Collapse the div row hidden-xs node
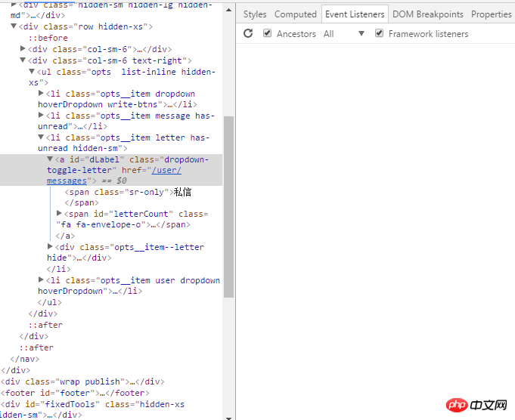Image resolution: width=515 pixels, height=420 pixels. pos(14,26)
